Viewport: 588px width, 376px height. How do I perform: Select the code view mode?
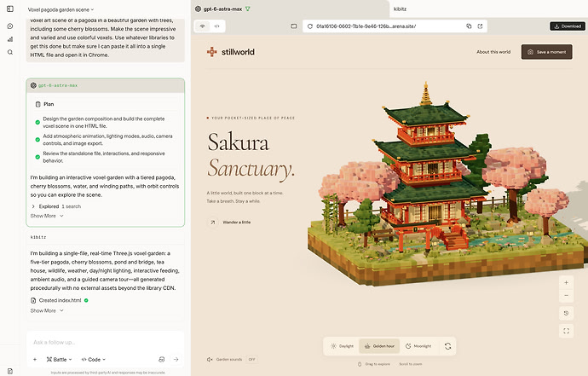[x=216, y=26]
